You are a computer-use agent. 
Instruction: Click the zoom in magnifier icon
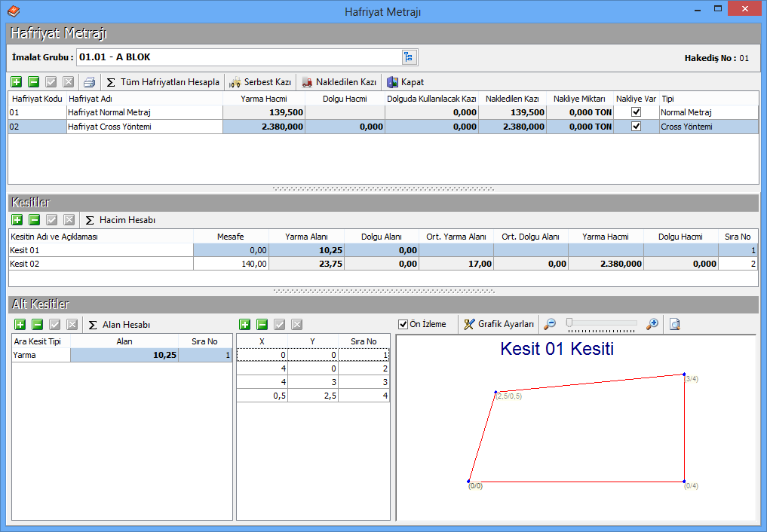tap(652, 324)
